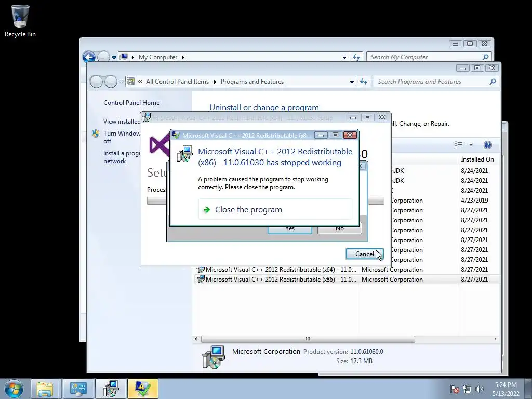The width and height of the screenshot is (532, 399).
Task: Select Visual C++ 2012 Redistributable (x86) row
Action: click(347, 279)
